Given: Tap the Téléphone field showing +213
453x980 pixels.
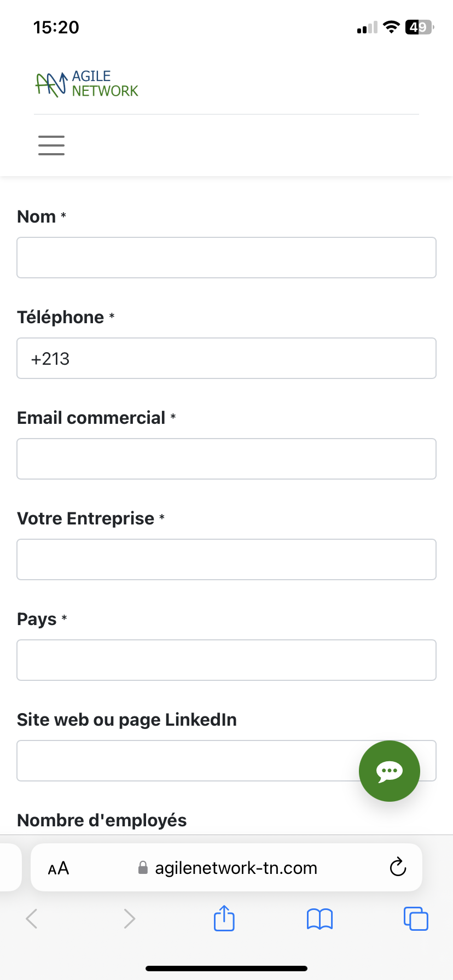Looking at the screenshot, I should point(226,358).
